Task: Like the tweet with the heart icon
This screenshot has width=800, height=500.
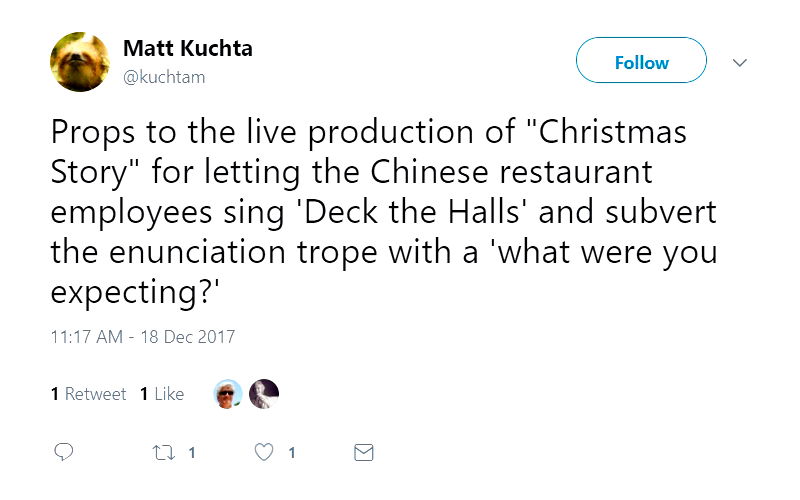Action: (264, 453)
